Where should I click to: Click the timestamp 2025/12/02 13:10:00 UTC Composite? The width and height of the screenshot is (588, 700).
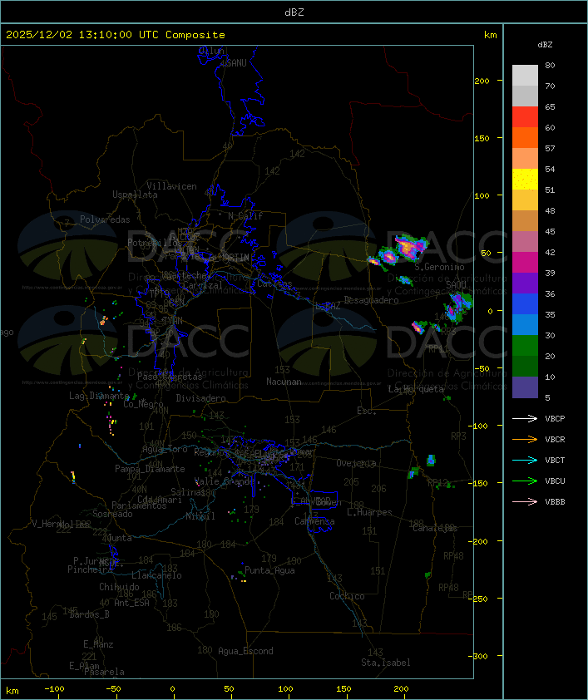[x=116, y=35]
